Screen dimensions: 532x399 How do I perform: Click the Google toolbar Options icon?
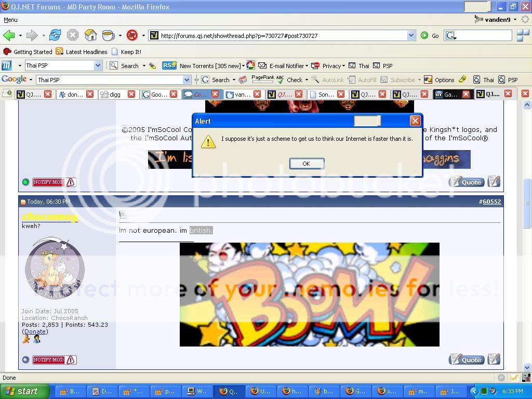pos(428,80)
